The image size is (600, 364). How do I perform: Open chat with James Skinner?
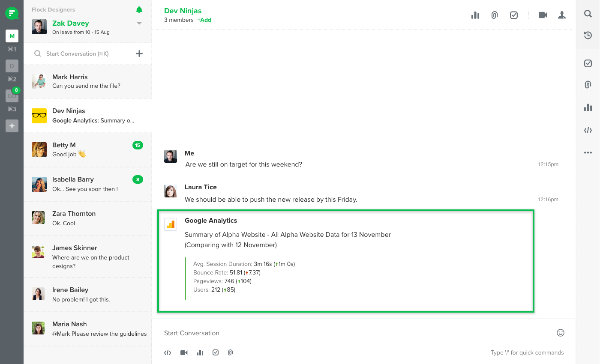pos(87,257)
